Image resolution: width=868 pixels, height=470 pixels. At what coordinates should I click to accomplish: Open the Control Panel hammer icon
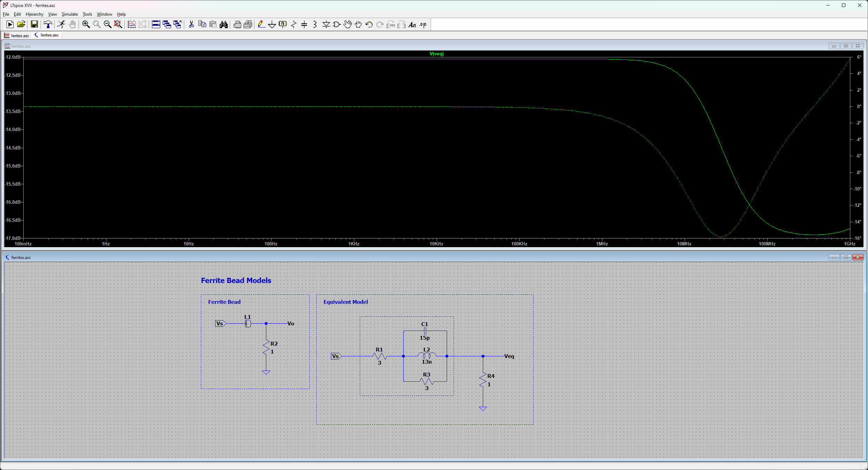pos(48,24)
